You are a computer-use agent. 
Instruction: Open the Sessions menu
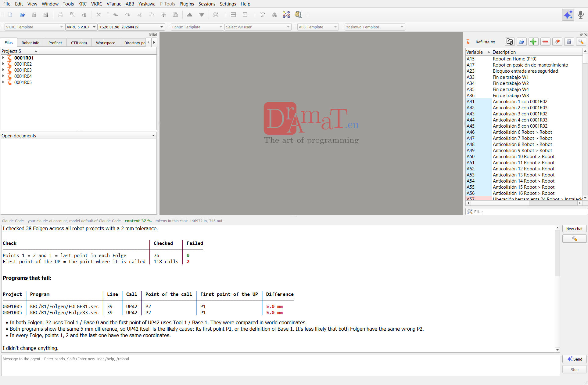tap(207, 4)
